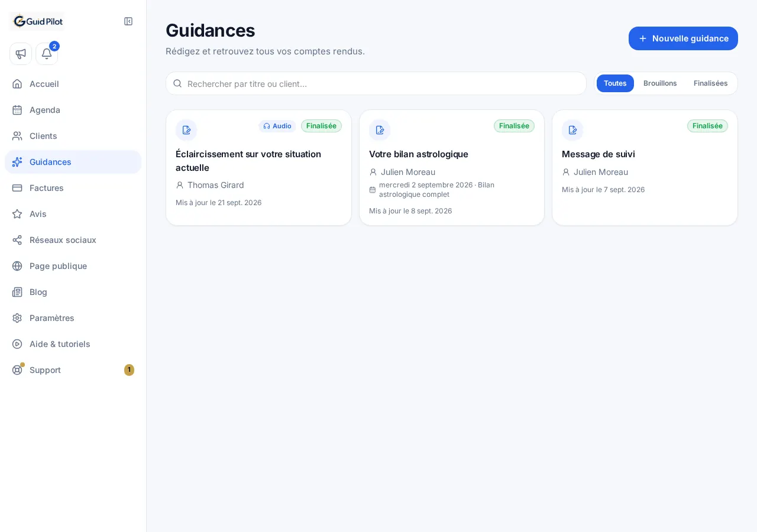Click the Blog newspaper icon
Screen dimensions: 757x532
[17, 292]
